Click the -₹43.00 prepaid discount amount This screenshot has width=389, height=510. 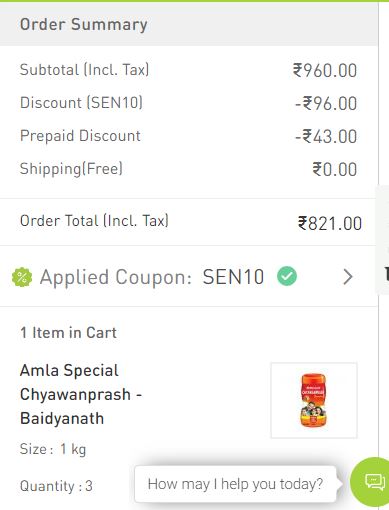tap(326, 136)
